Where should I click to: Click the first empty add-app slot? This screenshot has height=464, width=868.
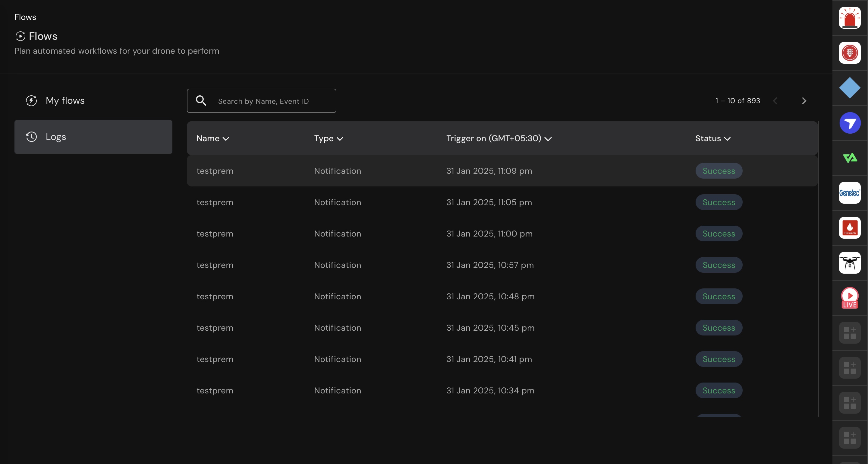[x=850, y=333]
